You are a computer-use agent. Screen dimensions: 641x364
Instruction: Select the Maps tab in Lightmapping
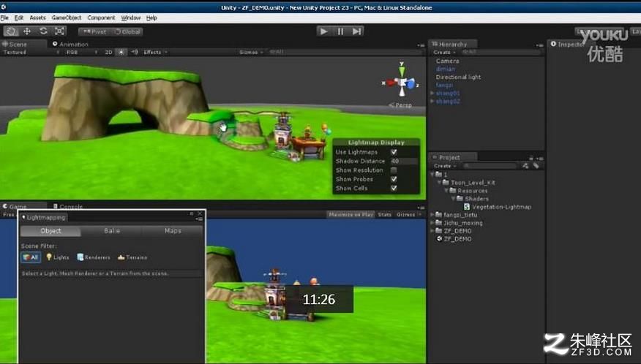pos(173,231)
